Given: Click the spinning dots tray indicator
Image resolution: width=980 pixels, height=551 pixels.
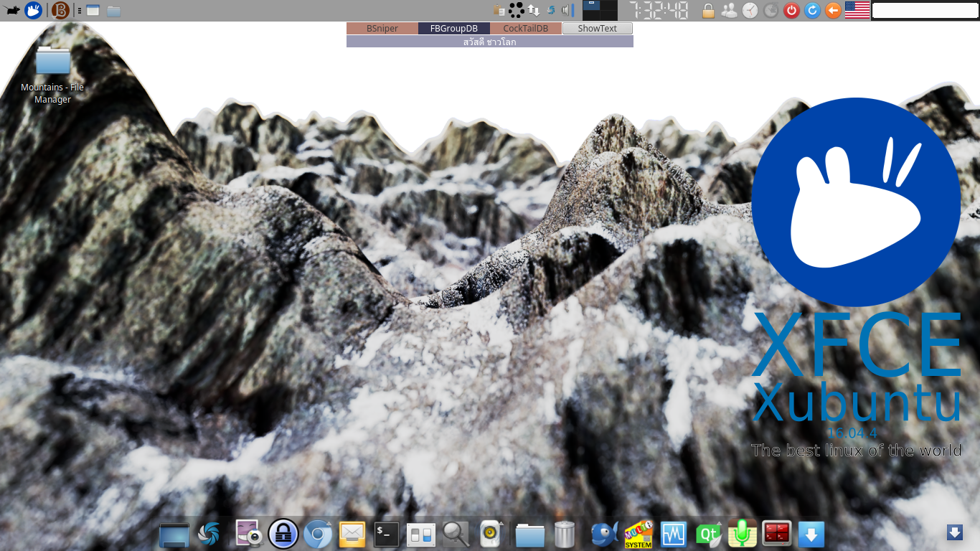Looking at the screenshot, I should coord(516,10).
